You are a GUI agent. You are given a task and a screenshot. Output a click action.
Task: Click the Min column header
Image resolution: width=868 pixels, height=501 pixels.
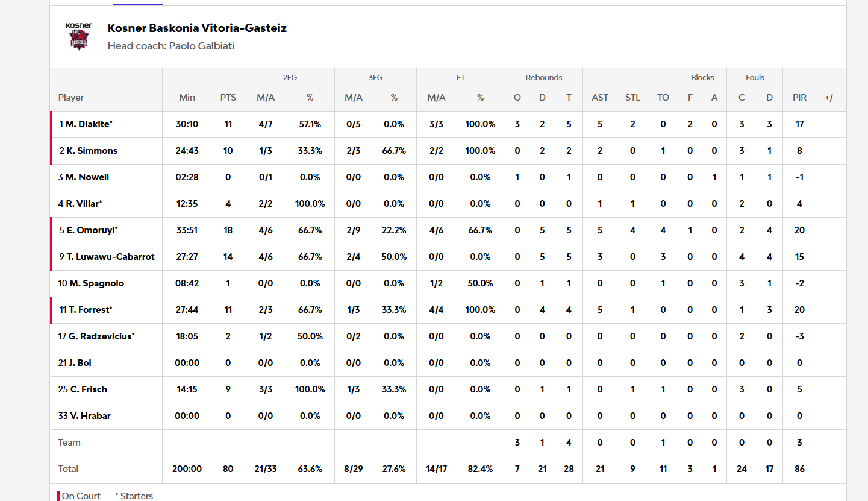(187, 98)
